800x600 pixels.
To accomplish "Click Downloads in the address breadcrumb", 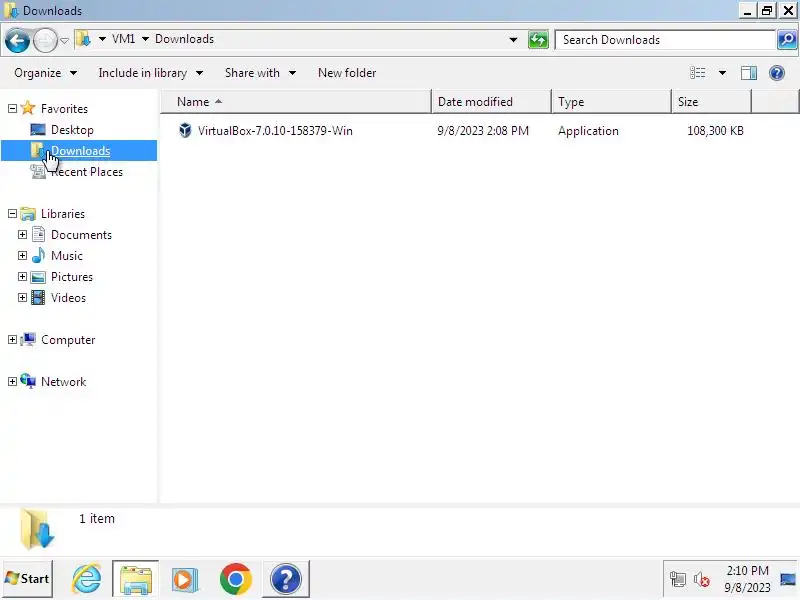I will [x=184, y=39].
